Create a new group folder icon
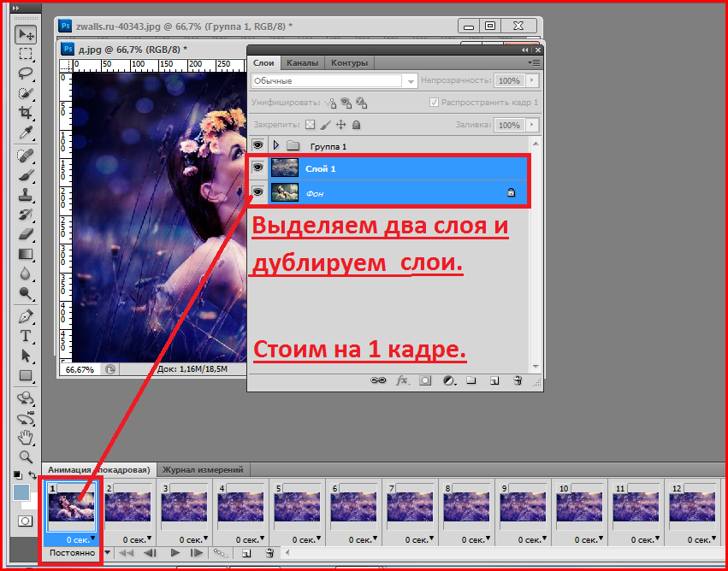This screenshot has height=571, width=728. click(x=471, y=380)
